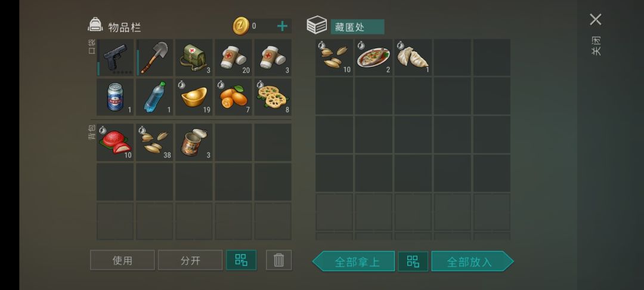Click 全部放入 put all button

click(x=472, y=261)
